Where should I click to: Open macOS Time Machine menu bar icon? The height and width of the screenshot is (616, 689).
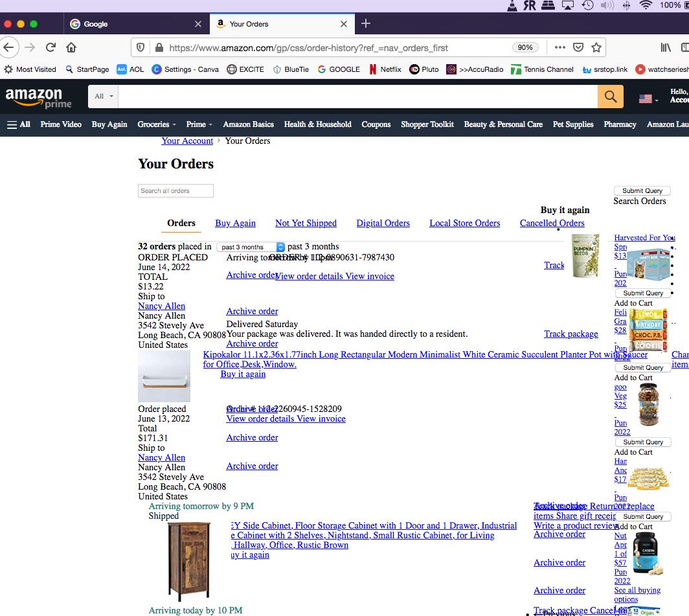(x=587, y=5)
